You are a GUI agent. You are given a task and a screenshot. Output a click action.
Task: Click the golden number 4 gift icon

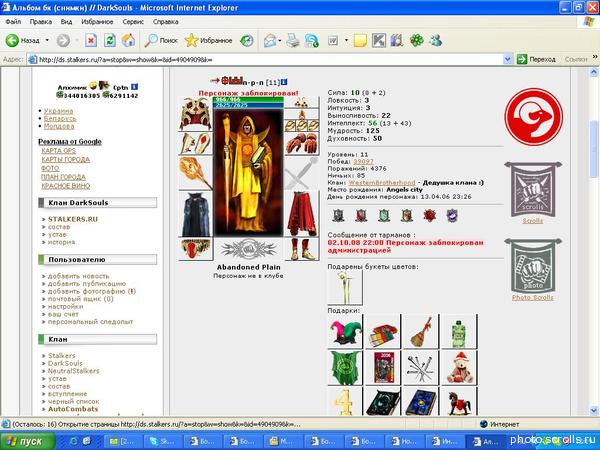345,401
